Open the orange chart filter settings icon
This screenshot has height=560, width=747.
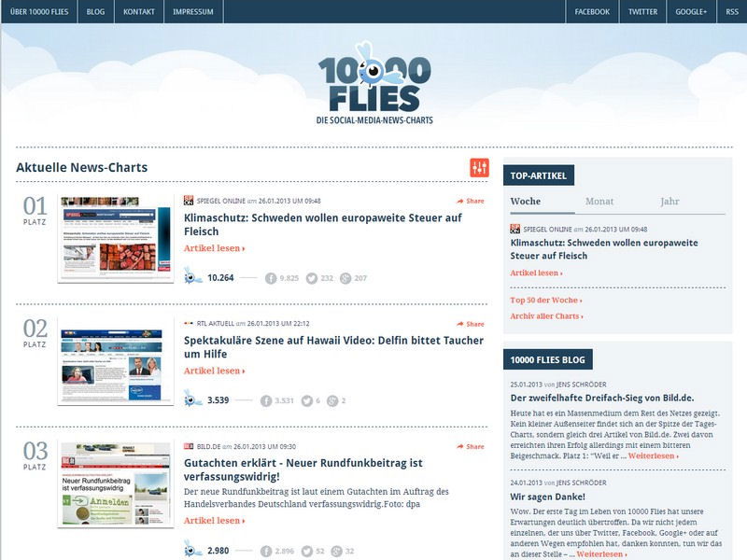coord(479,168)
